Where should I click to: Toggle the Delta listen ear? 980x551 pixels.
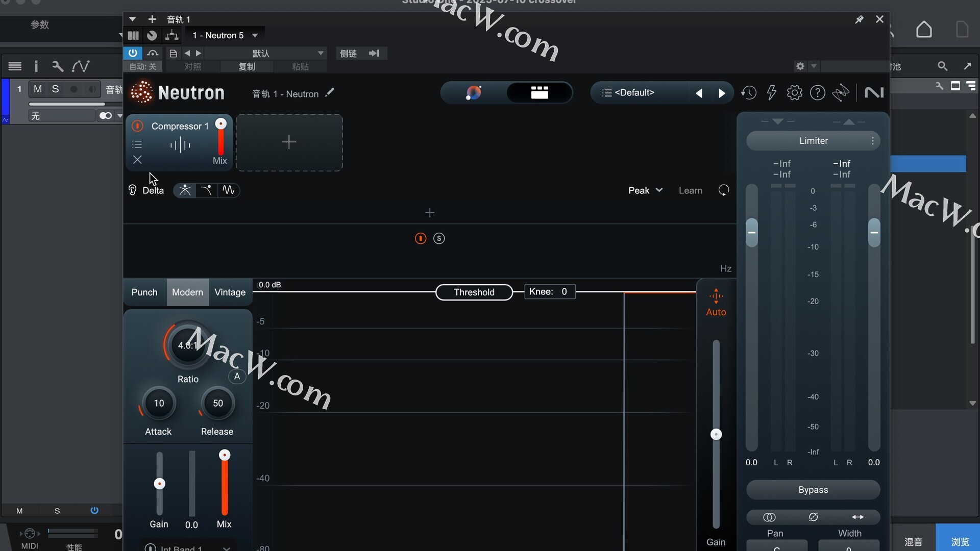pos(132,190)
